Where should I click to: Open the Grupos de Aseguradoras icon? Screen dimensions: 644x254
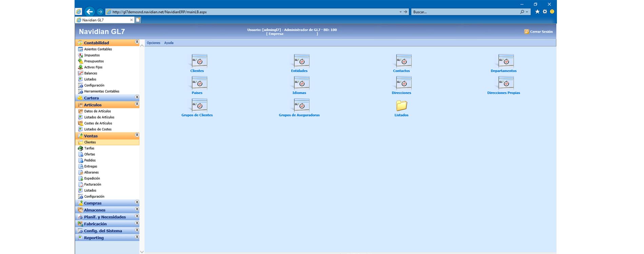301,106
